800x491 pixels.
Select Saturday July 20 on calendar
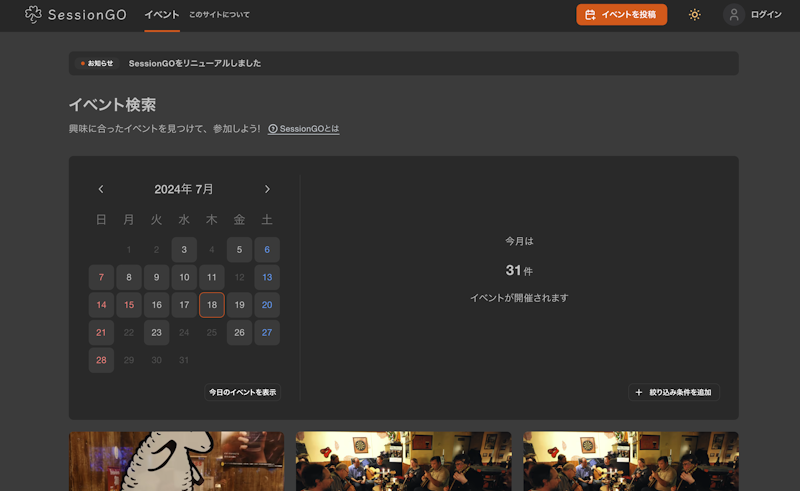coord(267,305)
